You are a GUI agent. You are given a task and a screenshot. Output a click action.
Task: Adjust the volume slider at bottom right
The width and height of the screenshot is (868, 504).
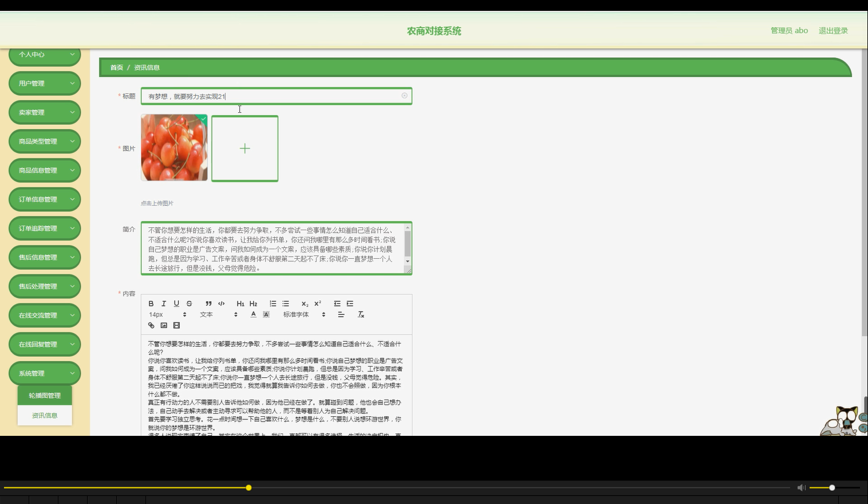(x=831, y=487)
